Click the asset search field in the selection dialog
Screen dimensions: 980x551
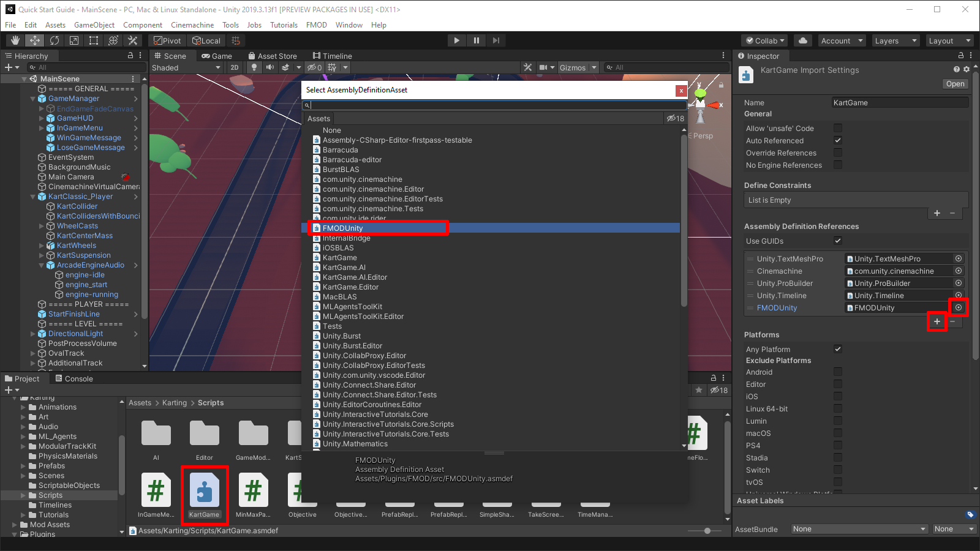493,105
